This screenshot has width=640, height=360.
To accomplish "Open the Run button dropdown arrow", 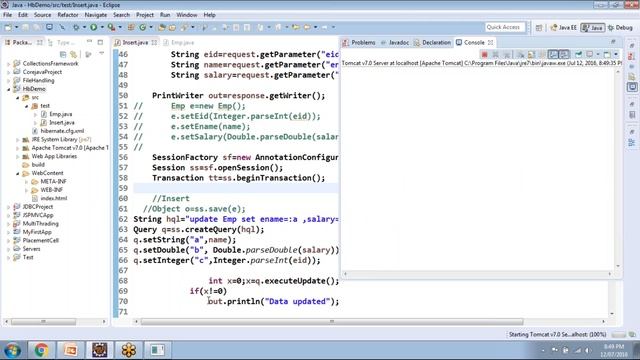I will pyautogui.click(x=102, y=27).
